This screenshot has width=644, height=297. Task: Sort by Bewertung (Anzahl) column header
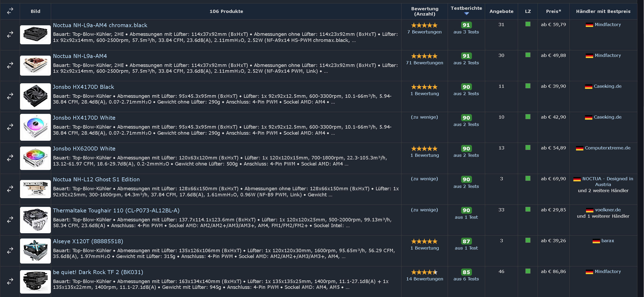coord(425,11)
